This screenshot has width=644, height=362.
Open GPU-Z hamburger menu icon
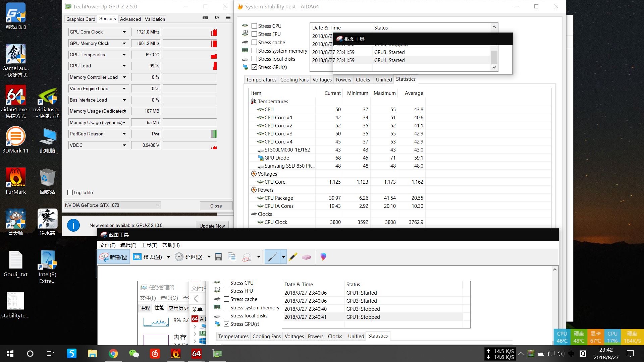point(228,18)
